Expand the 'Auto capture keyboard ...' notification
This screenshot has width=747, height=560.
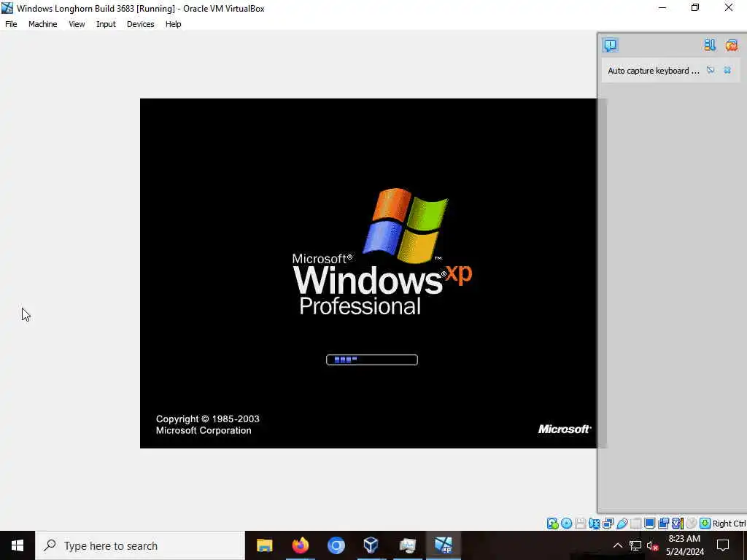(654, 71)
